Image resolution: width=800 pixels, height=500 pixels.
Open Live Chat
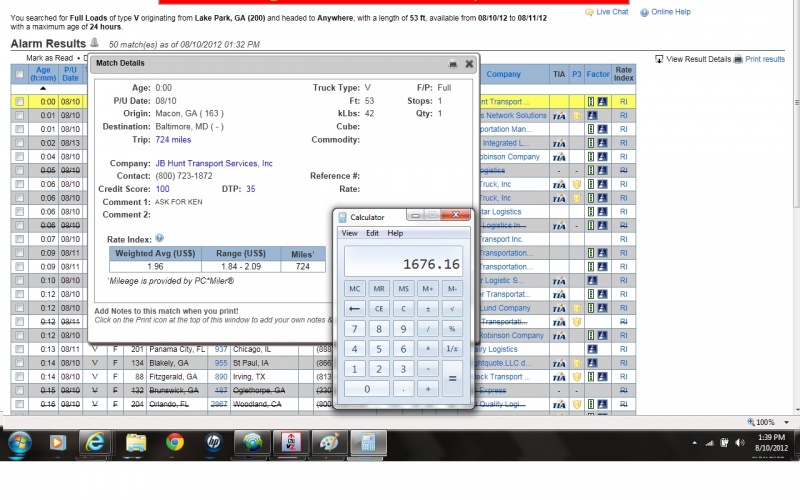(607, 12)
